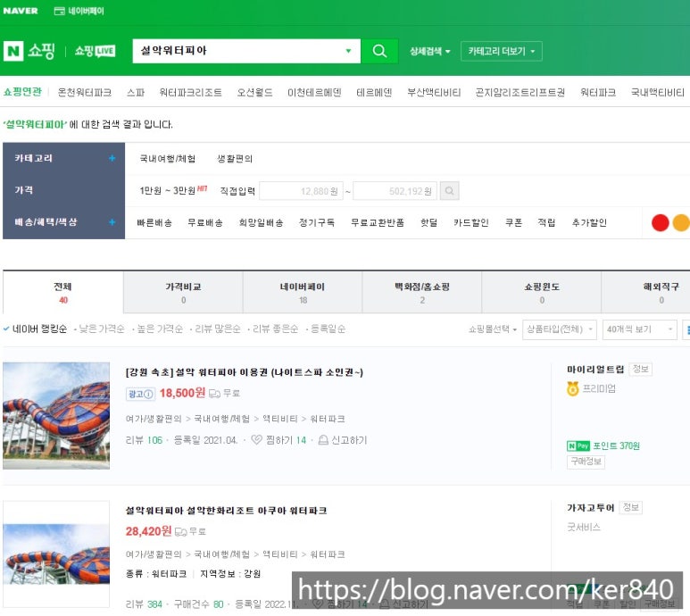
Task: Open first product slide thumbnail
Action: pos(56,416)
